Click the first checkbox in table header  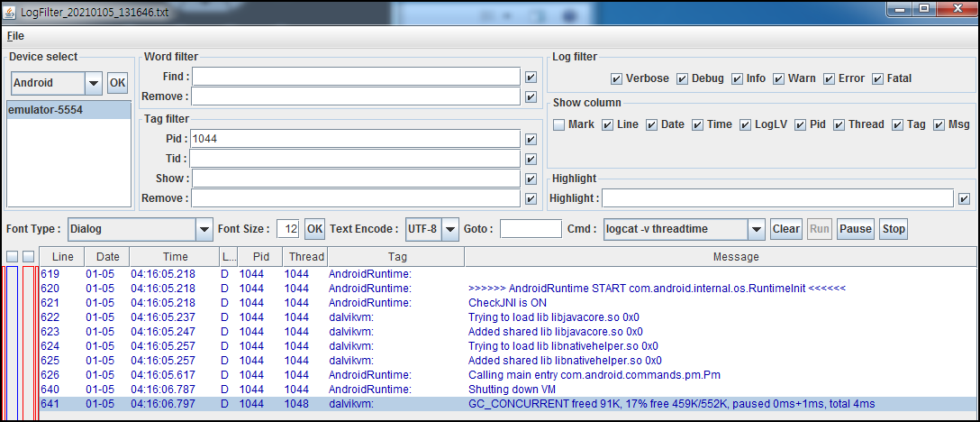click(12, 257)
